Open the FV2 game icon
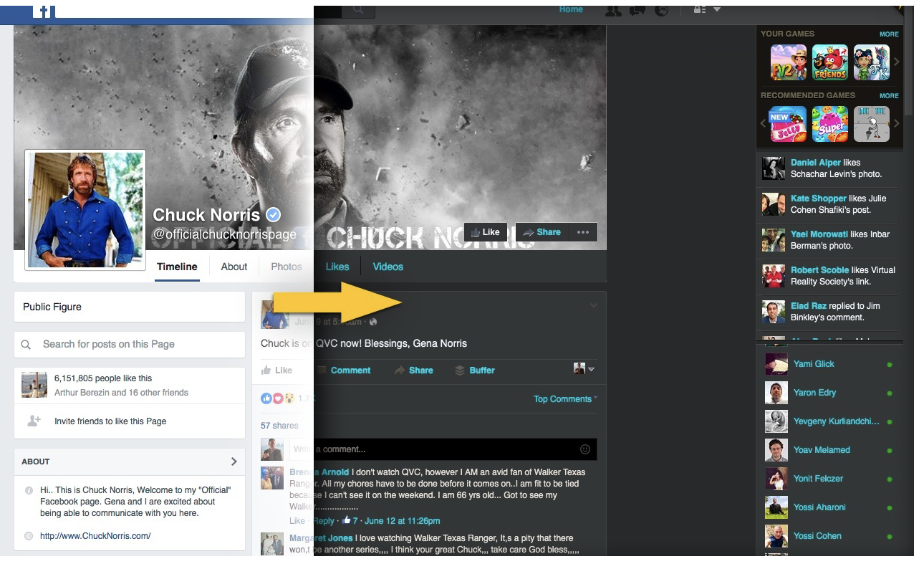Screen dimensions: 924x569 click(x=789, y=62)
